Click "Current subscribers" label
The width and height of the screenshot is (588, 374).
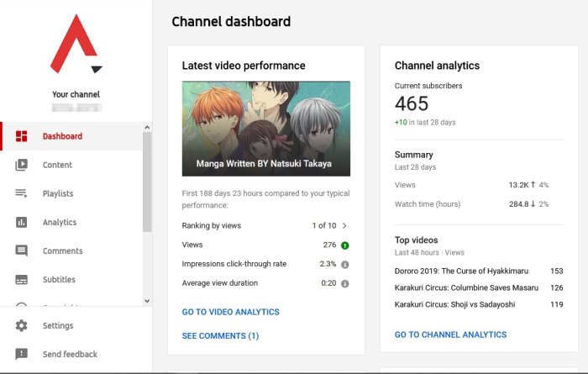428,86
